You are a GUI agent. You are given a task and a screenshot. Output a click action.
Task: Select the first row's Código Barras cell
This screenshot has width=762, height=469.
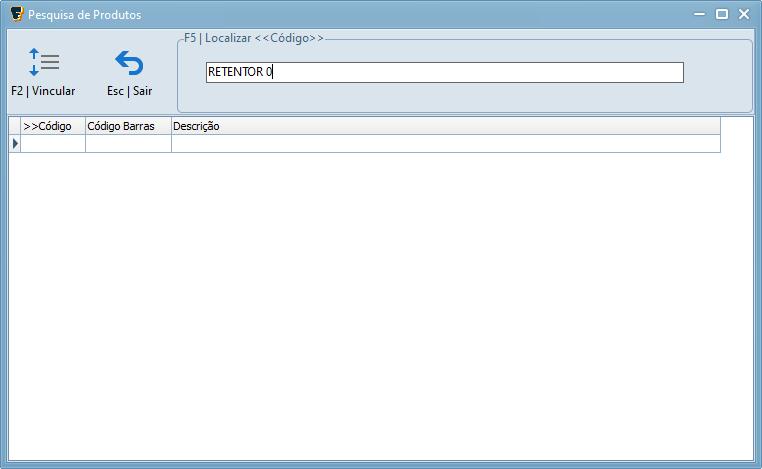(128, 144)
